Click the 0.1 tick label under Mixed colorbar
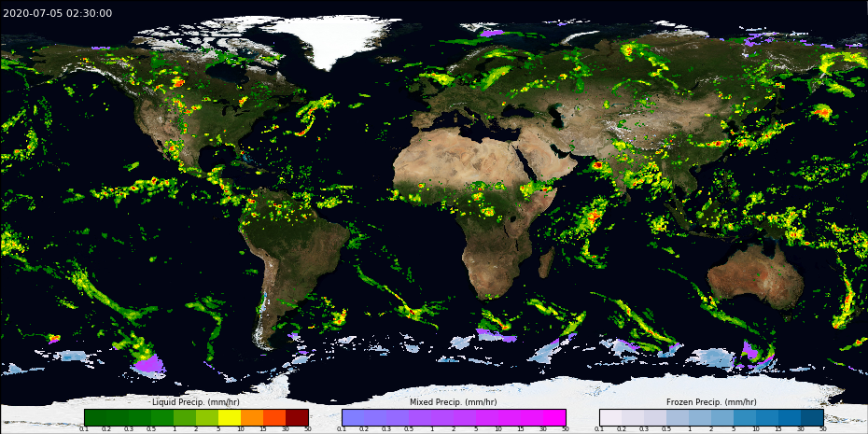The image size is (868, 434). click(x=342, y=429)
